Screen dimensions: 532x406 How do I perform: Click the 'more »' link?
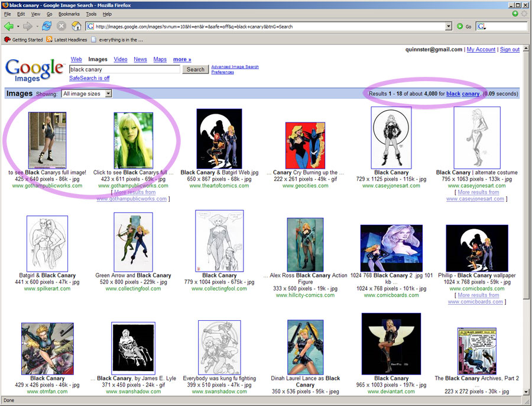(x=182, y=59)
